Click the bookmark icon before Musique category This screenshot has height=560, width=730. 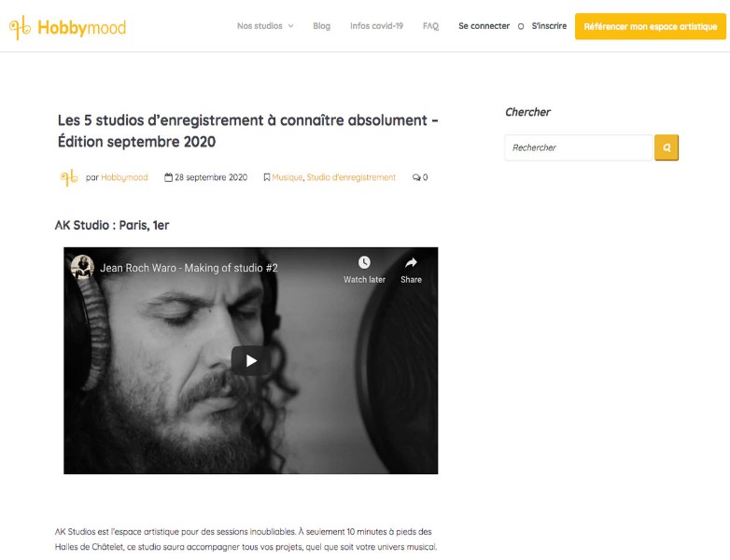tap(267, 177)
